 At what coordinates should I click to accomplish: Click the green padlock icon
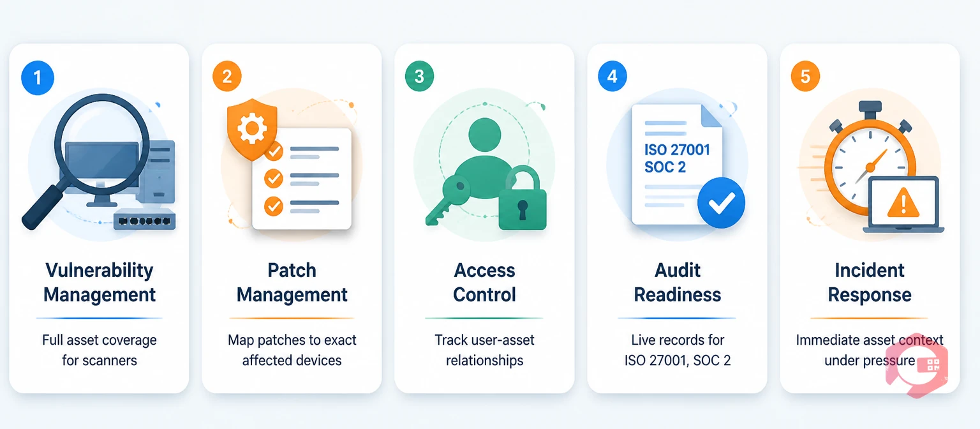[x=523, y=199]
